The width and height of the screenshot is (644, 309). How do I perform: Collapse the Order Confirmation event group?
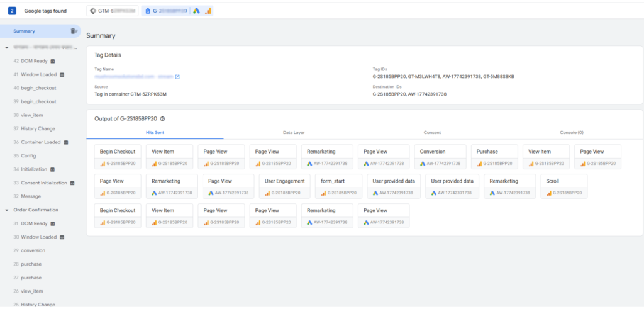pyautogui.click(x=7, y=210)
